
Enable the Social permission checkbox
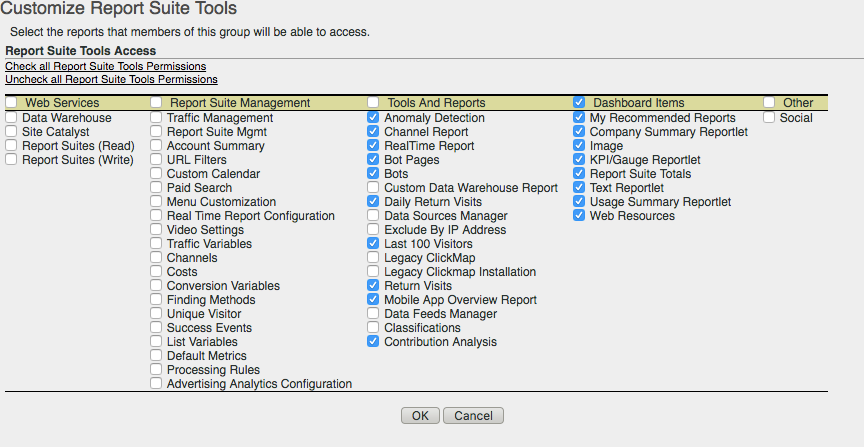point(769,118)
